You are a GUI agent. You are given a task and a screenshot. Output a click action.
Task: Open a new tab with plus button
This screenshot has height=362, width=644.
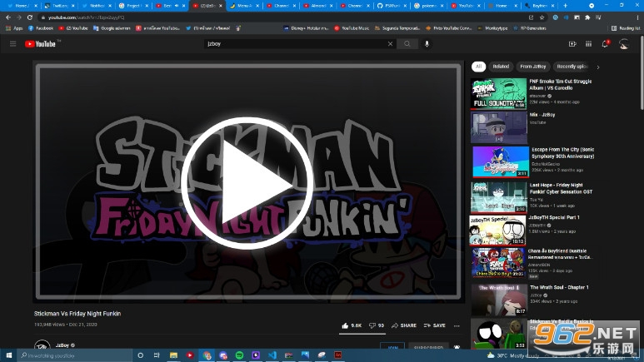[x=565, y=6]
